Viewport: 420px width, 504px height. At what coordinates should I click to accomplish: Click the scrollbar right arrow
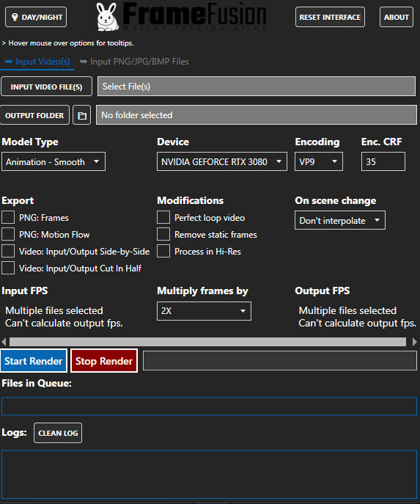coord(415,342)
